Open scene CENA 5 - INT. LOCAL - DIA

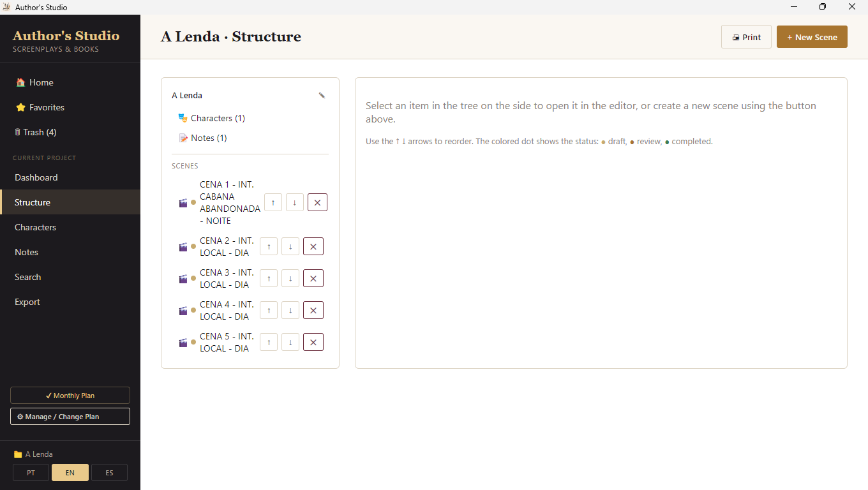[227, 343]
